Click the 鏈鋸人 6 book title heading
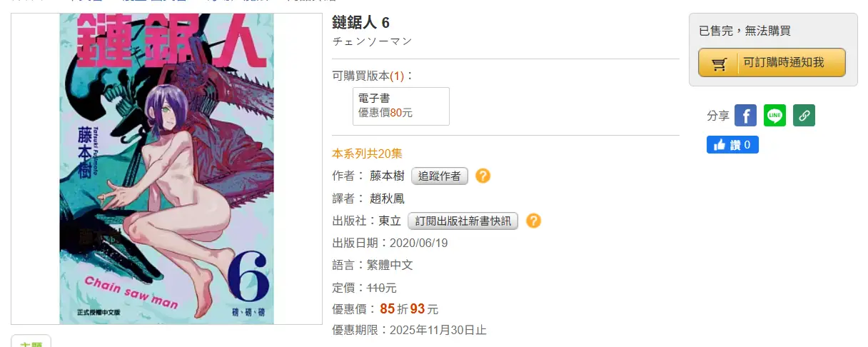The image size is (868, 347). [361, 23]
